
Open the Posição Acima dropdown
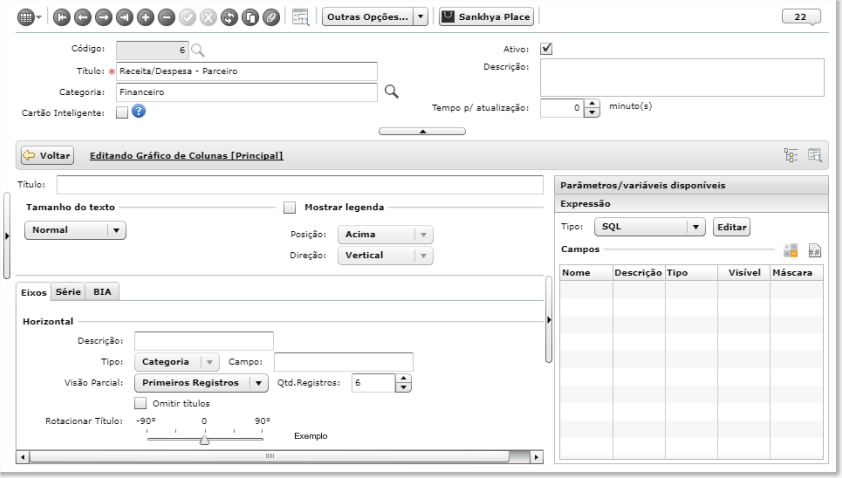click(x=385, y=234)
